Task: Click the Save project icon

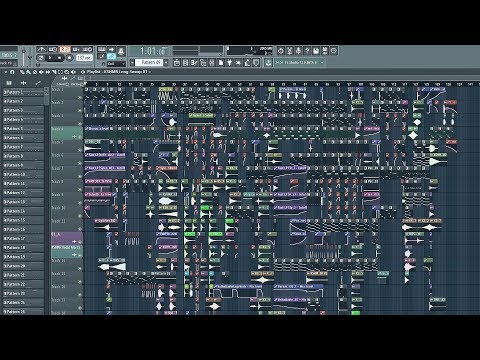Action: pyautogui.click(x=316, y=51)
